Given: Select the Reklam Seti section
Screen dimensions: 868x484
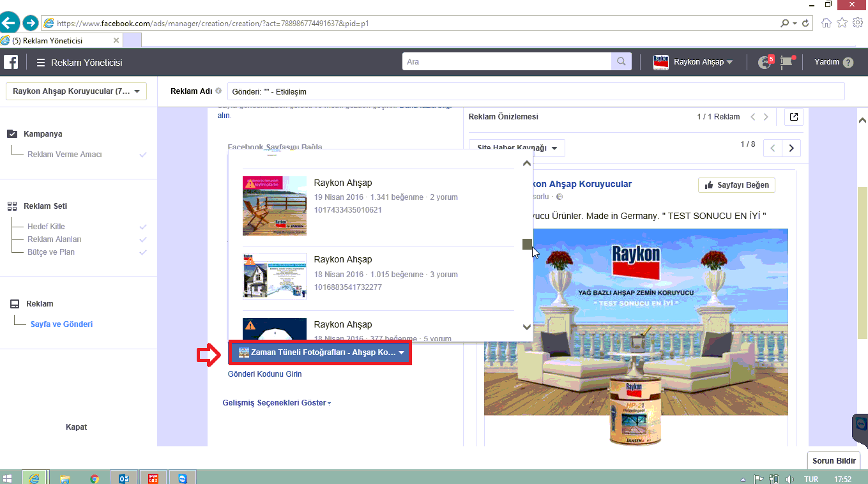Looking at the screenshot, I should [45, 206].
